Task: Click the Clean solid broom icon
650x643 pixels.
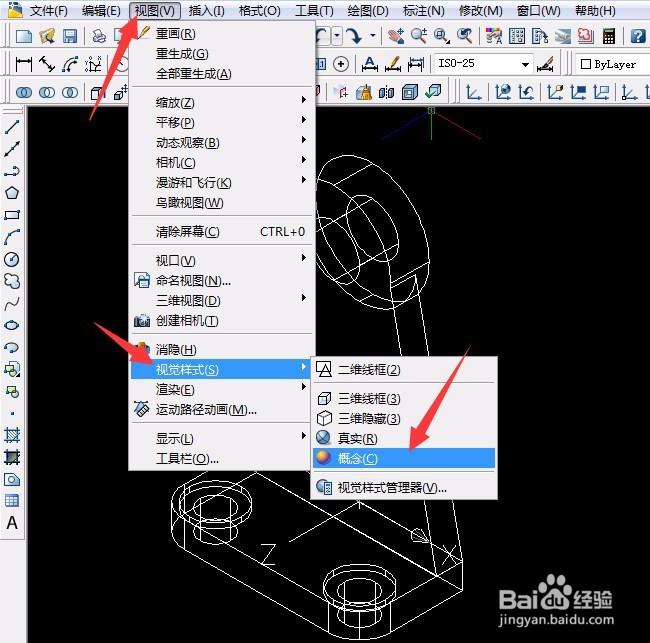Action: [x=364, y=92]
